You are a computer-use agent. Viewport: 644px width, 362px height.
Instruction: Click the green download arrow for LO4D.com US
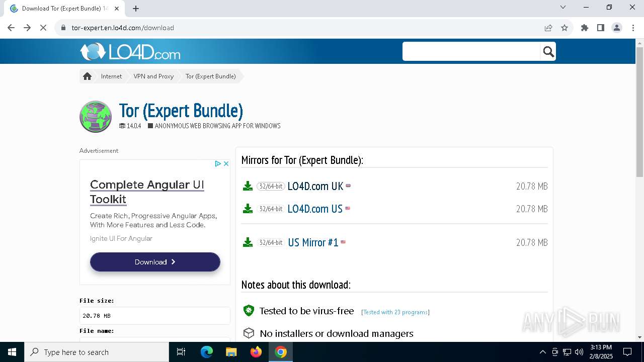pos(248,209)
